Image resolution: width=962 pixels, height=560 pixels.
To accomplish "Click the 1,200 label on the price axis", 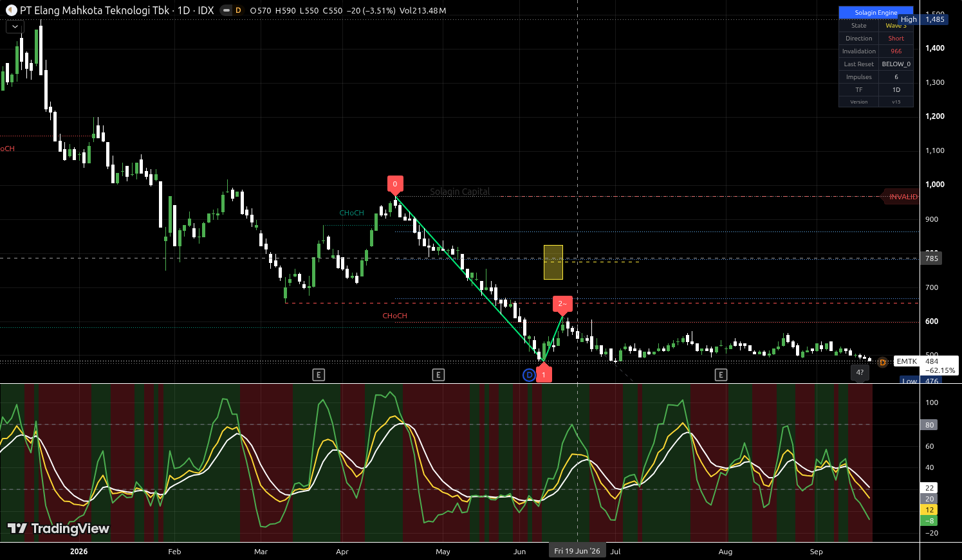I will coord(935,116).
